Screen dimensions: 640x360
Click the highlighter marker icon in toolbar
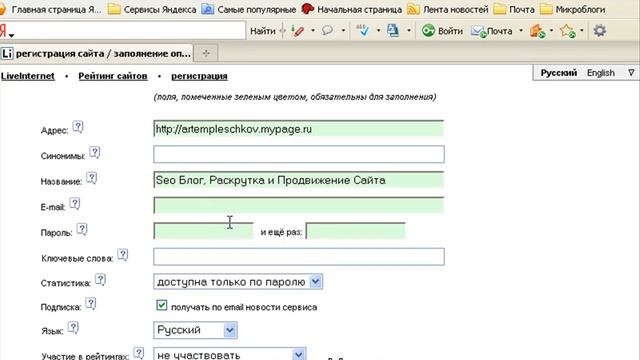point(298,31)
